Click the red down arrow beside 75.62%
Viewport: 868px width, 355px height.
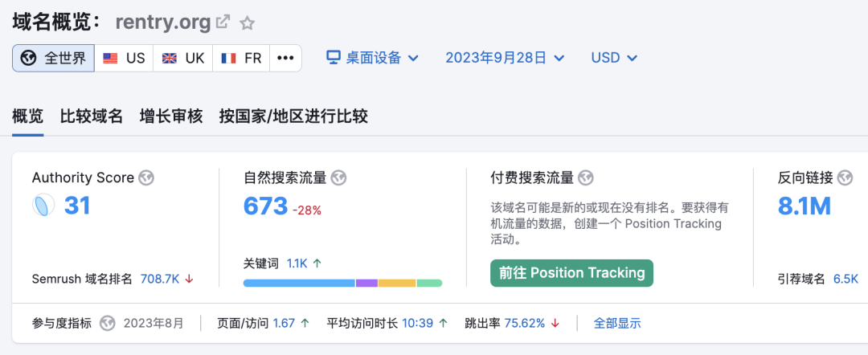pyautogui.click(x=555, y=323)
